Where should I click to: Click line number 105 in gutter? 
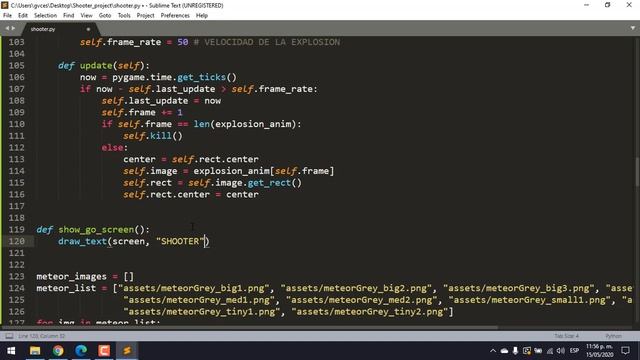tap(16, 65)
